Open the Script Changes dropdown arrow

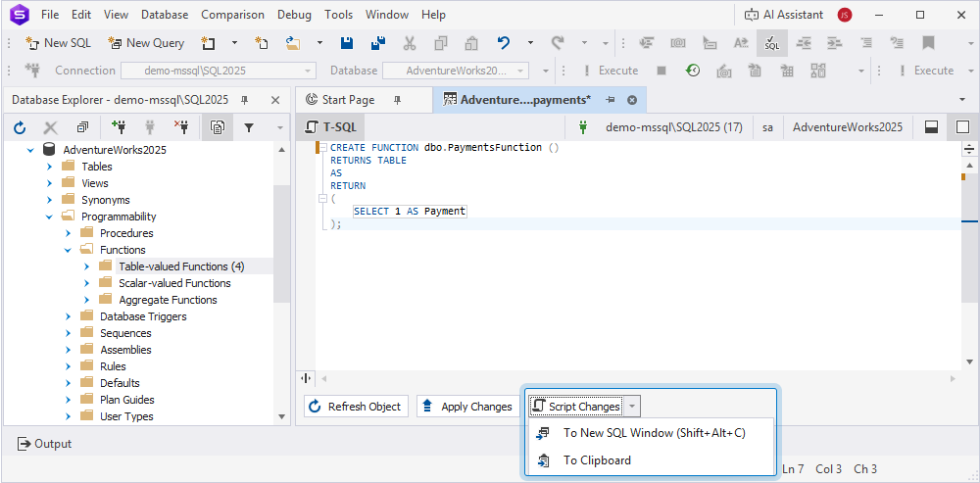(632, 407)
